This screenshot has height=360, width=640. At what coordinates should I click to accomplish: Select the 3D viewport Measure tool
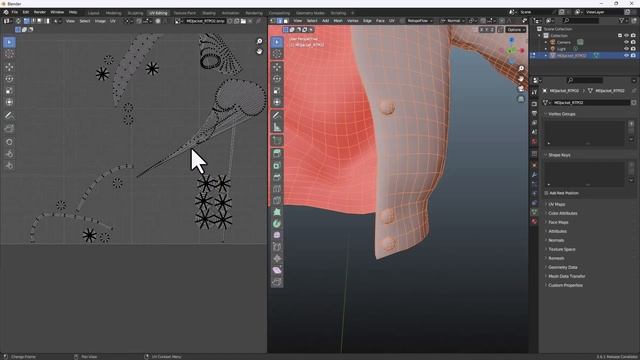click(x=277, y=128)
